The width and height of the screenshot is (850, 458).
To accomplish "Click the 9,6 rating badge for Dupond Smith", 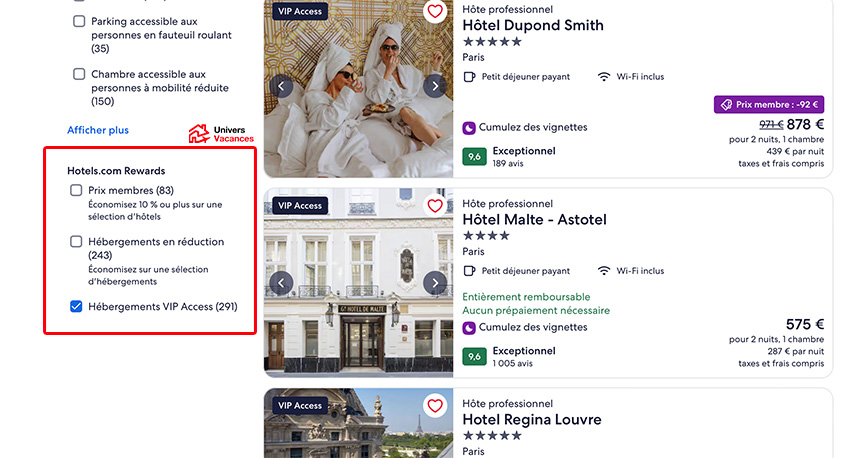I will (474, 156).
